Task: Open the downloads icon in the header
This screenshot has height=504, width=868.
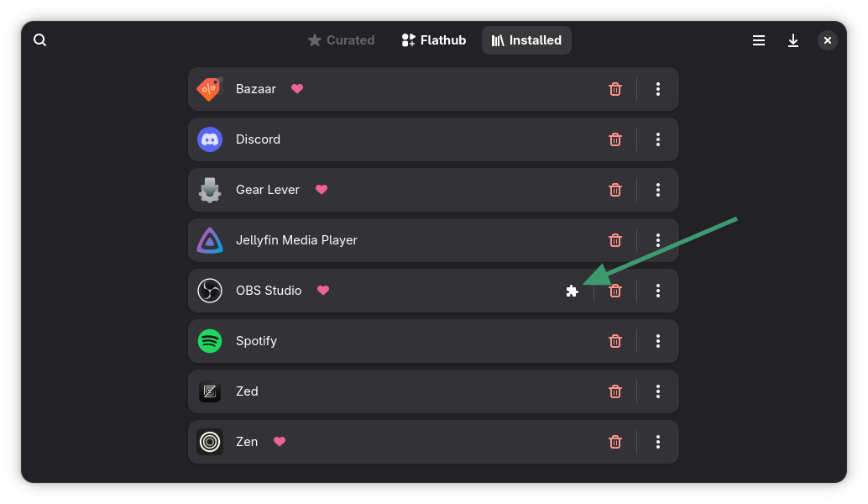Action: tap(793, 39)
